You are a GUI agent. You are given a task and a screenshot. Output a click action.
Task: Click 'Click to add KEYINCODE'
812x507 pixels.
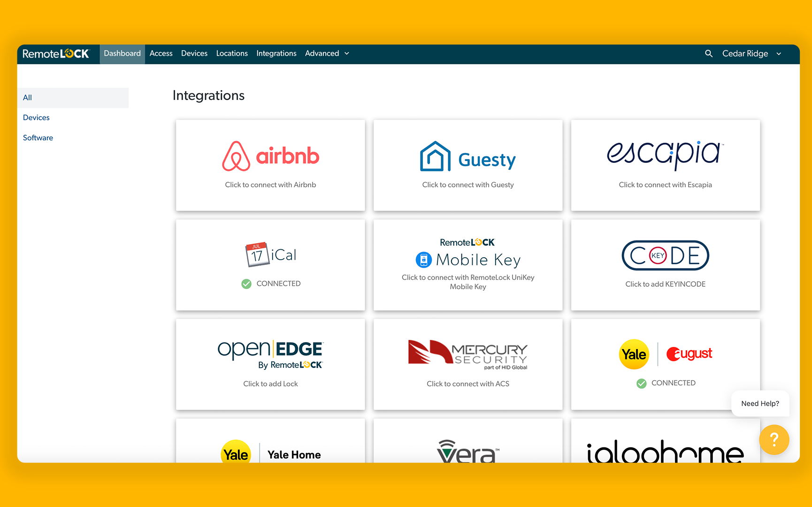[665, 284]
